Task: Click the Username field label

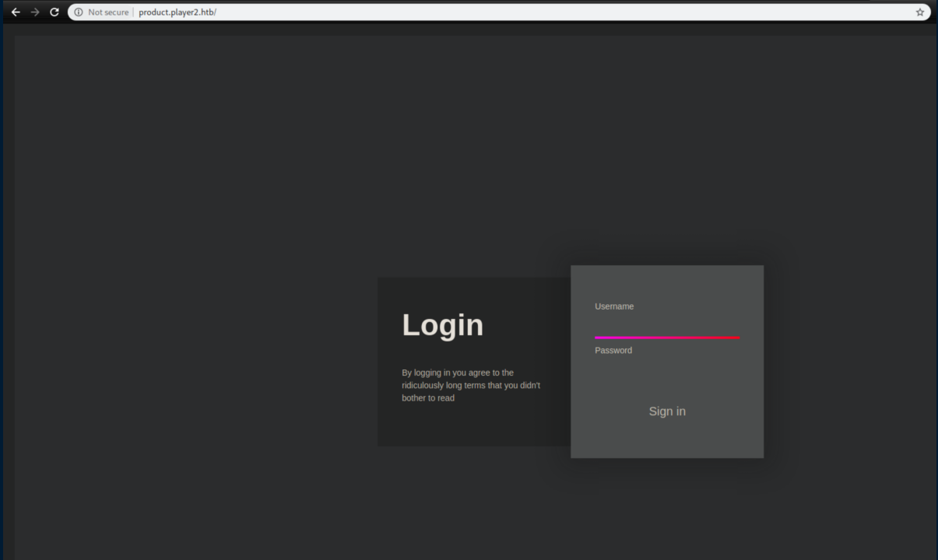Action: coord(614,306)
